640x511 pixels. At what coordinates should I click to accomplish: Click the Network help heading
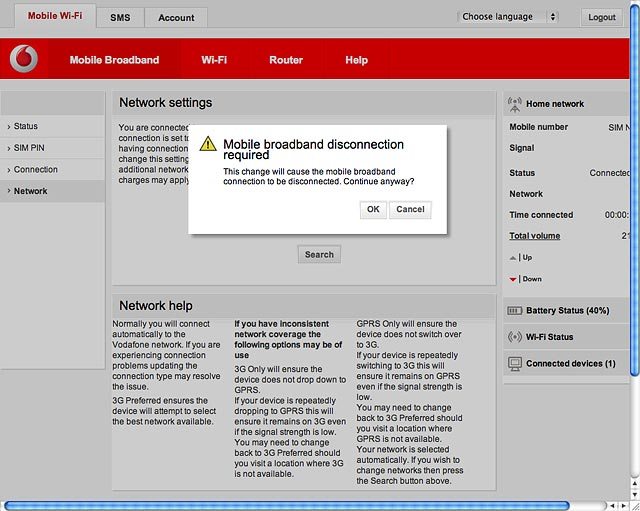[x=156, y=306]
